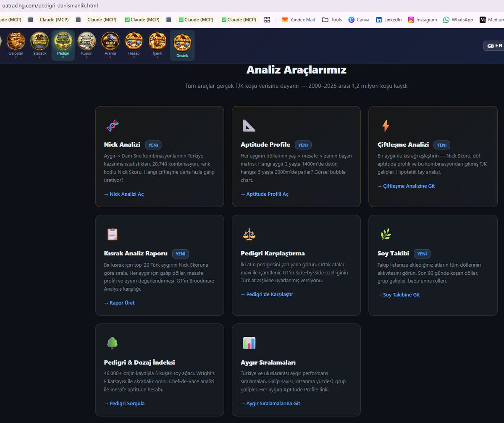This screenshot has height=423, width=504.
Task: Click the grid apps icon in bookmarks bar
Action: pyautogui.click(x=267, y=20)
